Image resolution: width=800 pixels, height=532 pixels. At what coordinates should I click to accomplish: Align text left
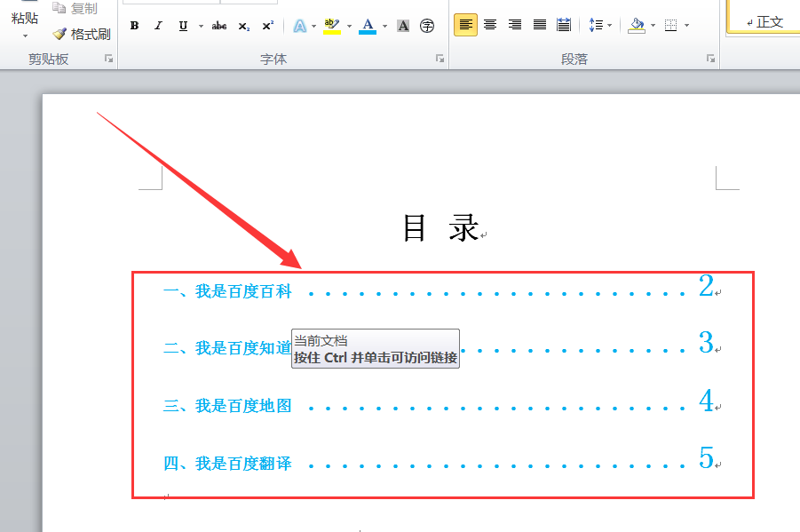click(x=466, y=25)
